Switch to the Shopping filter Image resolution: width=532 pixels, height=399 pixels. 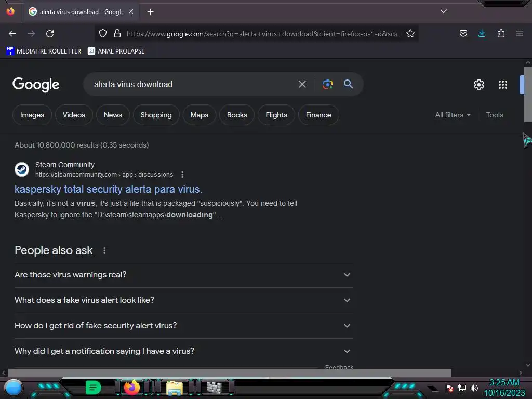(x=156, y=115)
